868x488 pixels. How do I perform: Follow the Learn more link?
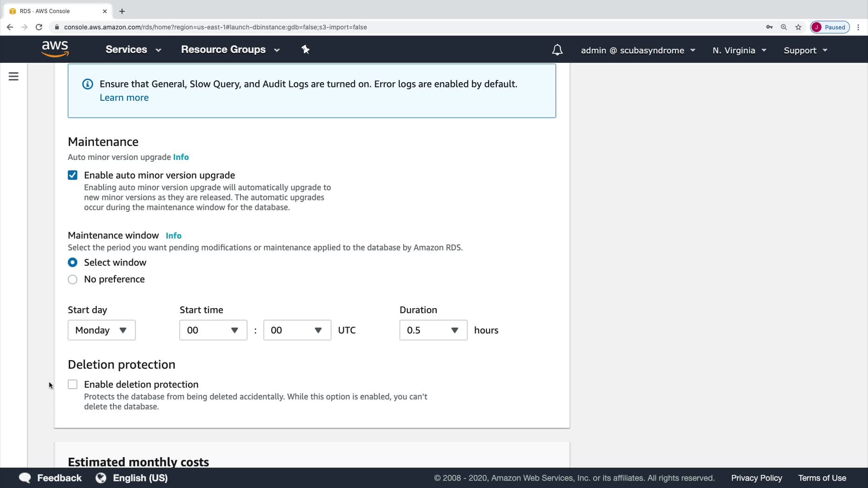124,98
